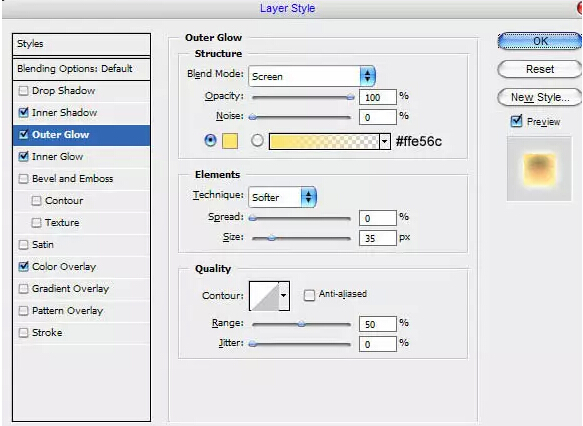Toggle the Preview checkbox
The image size is (583, 426).
click(516, 121)
